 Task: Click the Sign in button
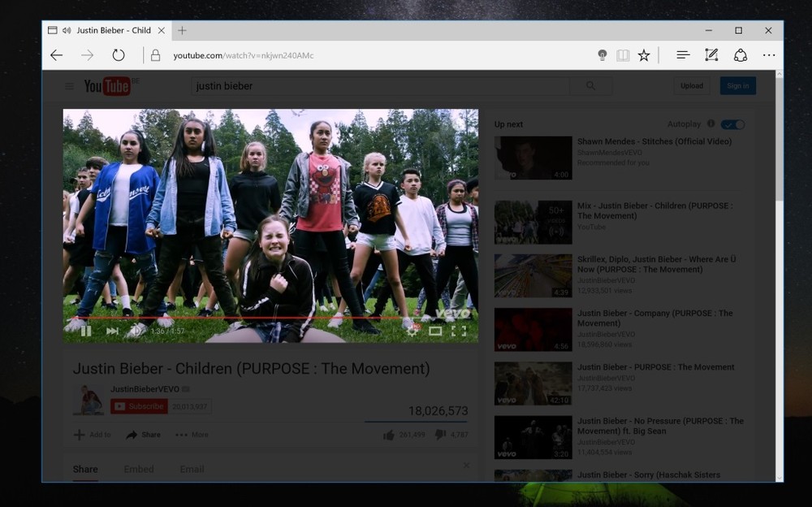737,86
